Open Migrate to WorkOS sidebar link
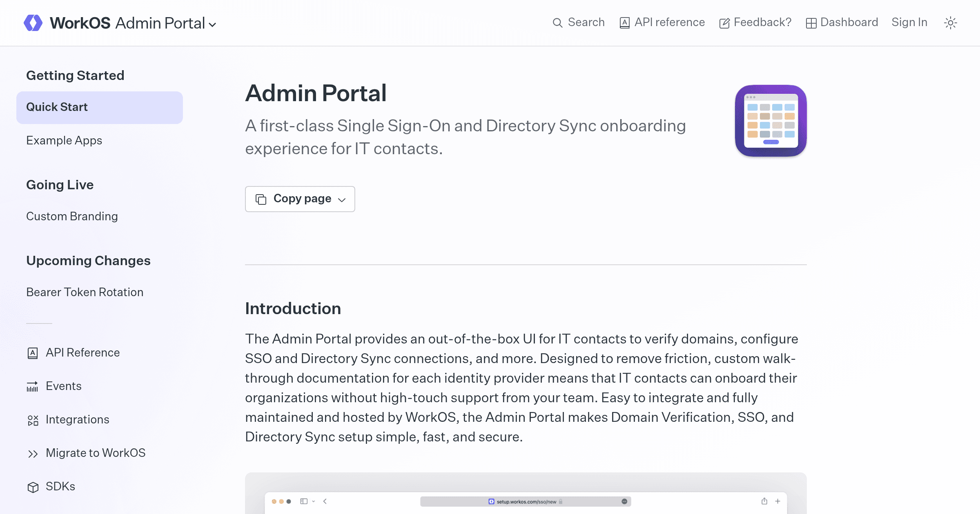This screenshot has width=980, height=514. click(96, 453)
